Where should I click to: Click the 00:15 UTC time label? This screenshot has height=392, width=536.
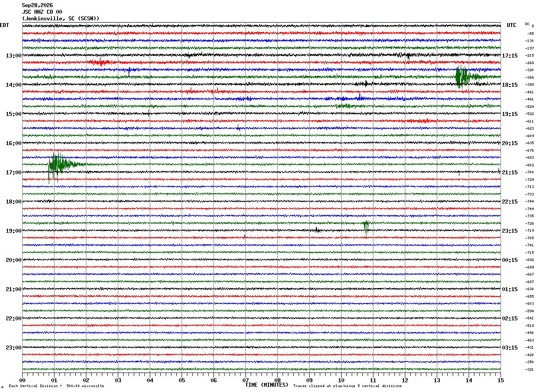510,260
